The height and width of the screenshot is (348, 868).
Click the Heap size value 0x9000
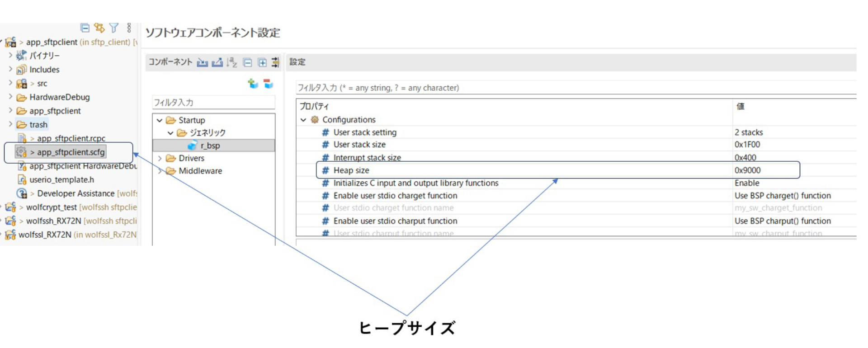[x=747, y=170]
